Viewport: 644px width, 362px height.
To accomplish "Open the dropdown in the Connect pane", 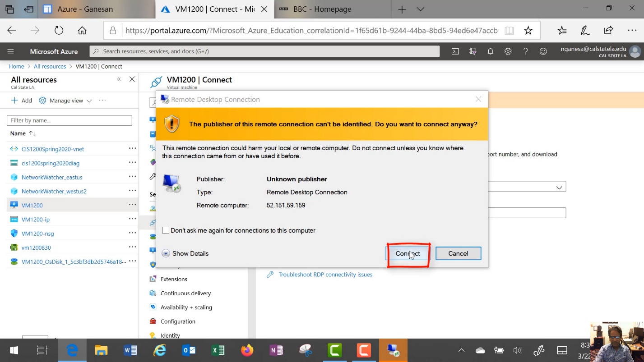I will tap(559, 187).
